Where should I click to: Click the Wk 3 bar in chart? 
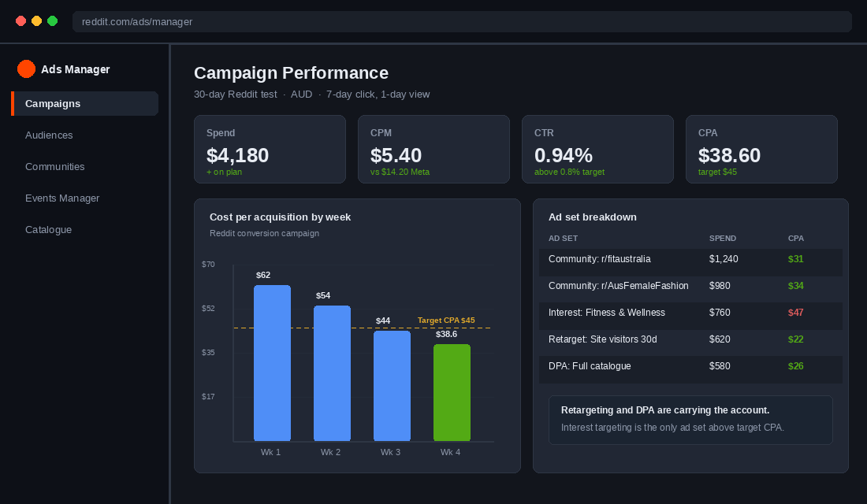click(x=392, y=386)
